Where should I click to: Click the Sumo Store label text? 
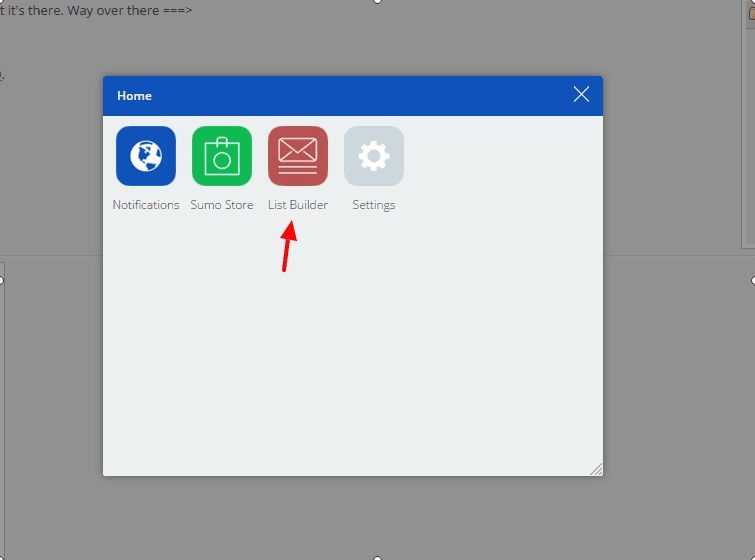pos(222,205)
